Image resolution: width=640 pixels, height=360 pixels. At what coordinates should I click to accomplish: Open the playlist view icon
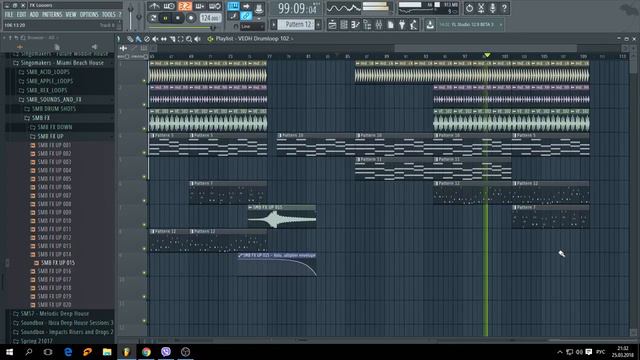pyautogui.click(x=332, y=25)
